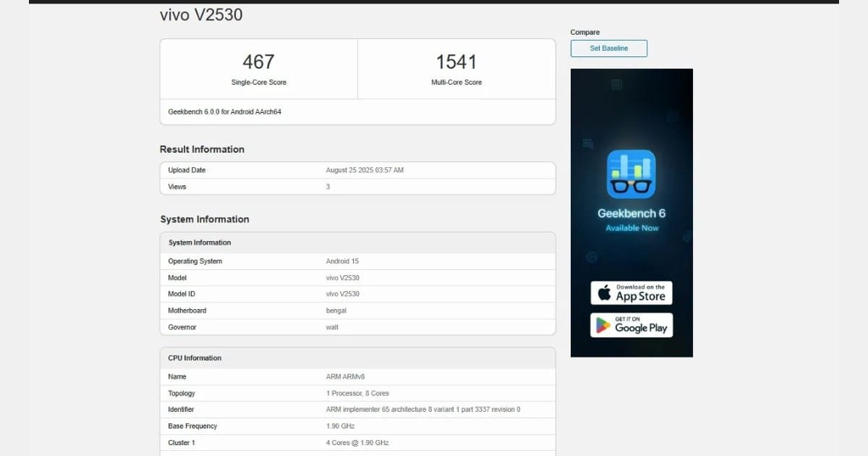
Task: Select '4 Cores @ 1.90 GHz' value
Action: (357, 443)
